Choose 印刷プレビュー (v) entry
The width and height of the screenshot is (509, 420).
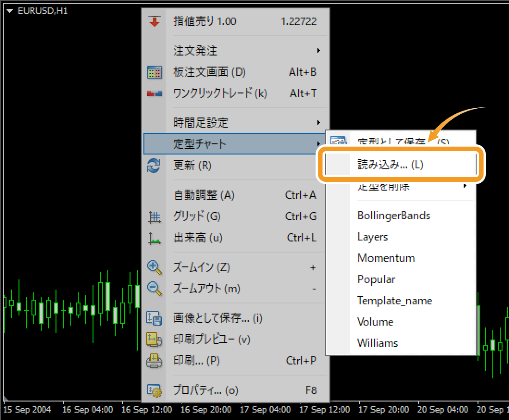(236, 340)
